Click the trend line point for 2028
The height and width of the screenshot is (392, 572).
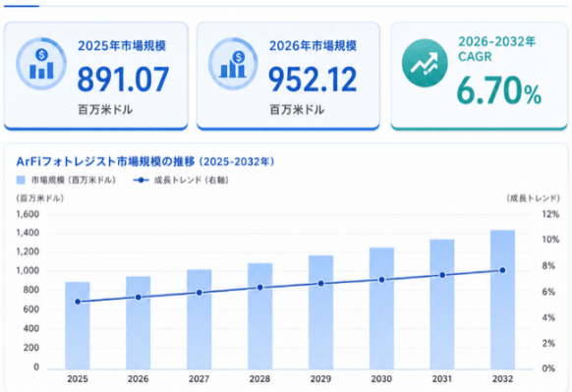tap(260, 288)
